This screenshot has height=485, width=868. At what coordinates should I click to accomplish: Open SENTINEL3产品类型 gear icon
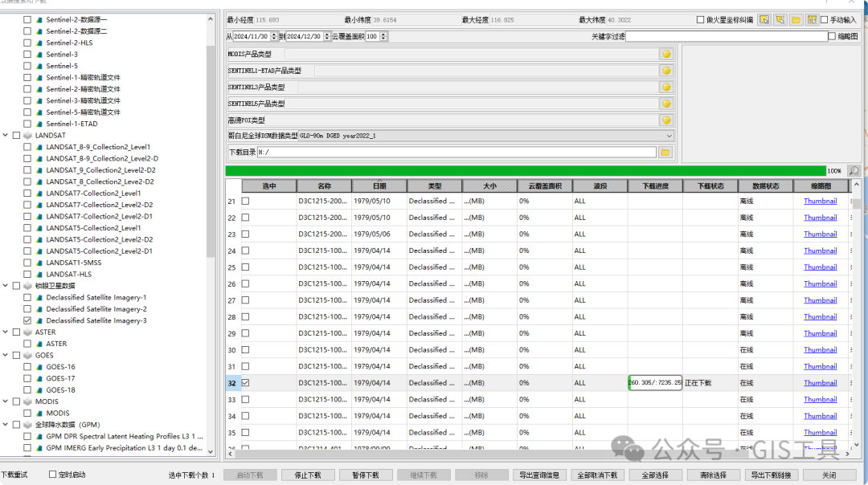[x=666, y=88]
